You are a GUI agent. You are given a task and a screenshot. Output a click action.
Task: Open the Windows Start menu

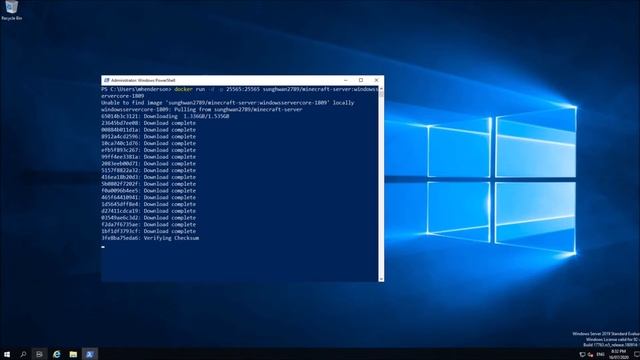[7, 354]
